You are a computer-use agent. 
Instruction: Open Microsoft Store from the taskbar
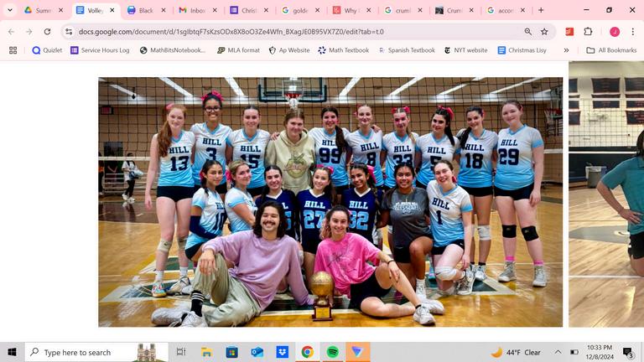[232, 352]
